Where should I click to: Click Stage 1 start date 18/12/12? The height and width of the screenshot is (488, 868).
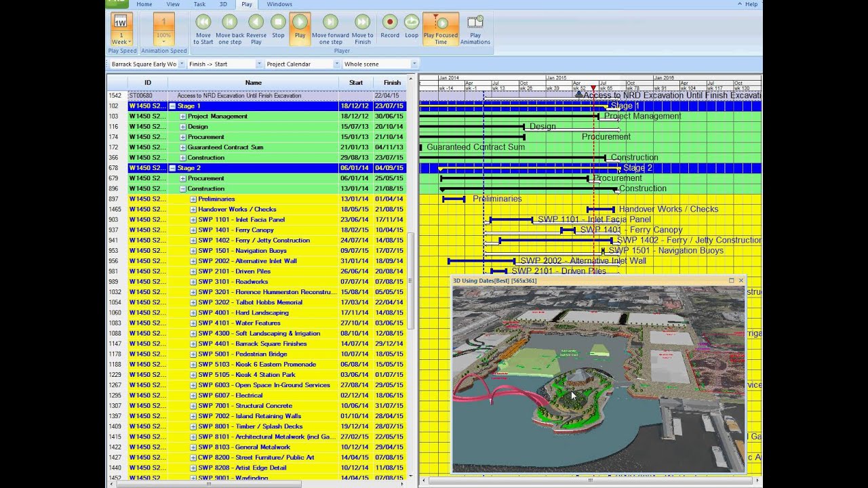click(x=356, y=106)
